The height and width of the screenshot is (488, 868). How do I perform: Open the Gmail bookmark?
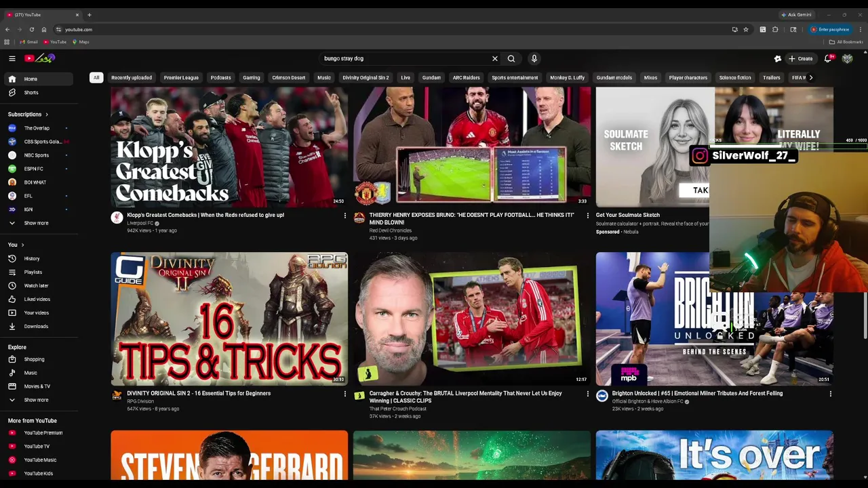pos(29,42)
